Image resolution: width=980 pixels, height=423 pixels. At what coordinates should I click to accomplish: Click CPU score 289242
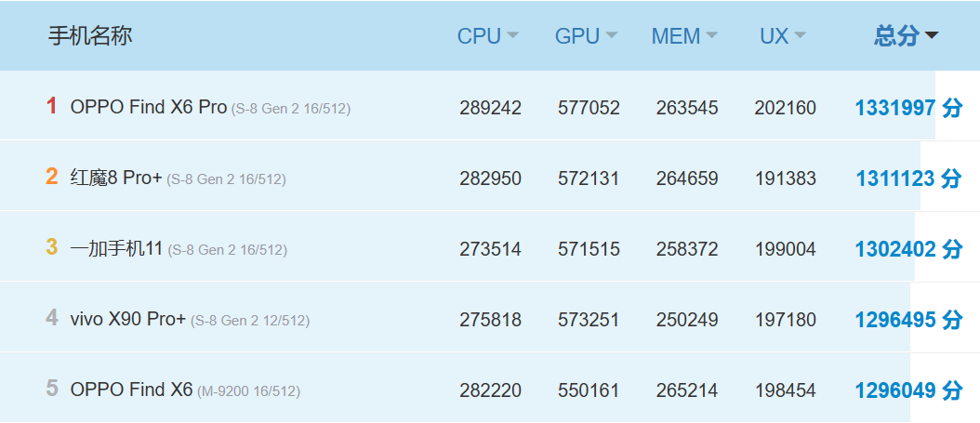(490, 108)
